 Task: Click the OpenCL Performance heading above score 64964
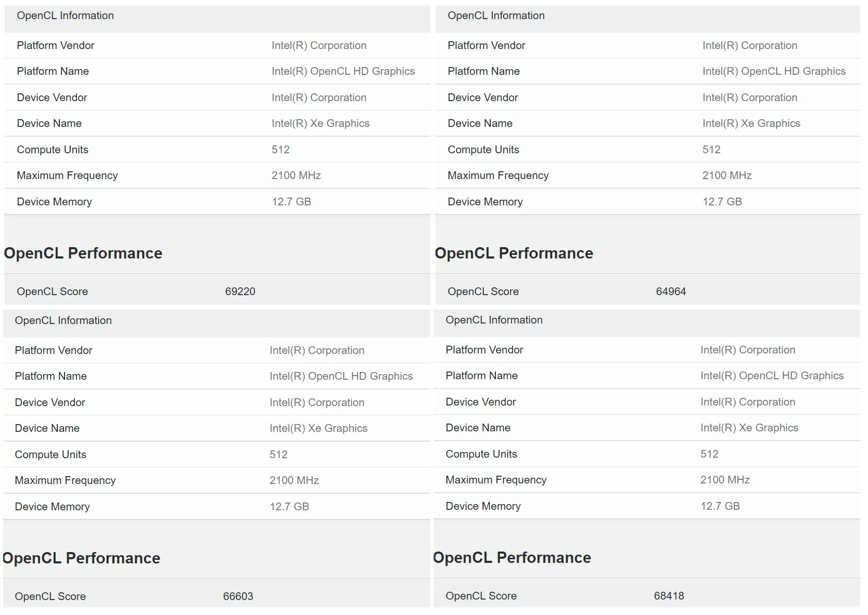(x=514, y=253)
